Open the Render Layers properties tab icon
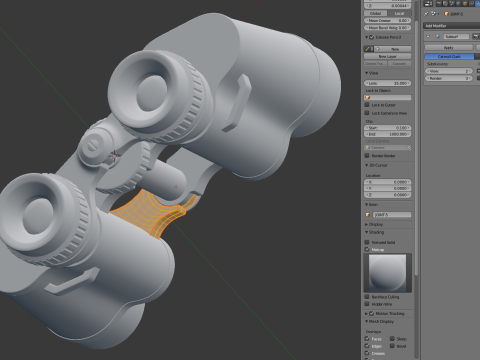The height and width of the screenshot is (360, 480). (x=445, y=4)
